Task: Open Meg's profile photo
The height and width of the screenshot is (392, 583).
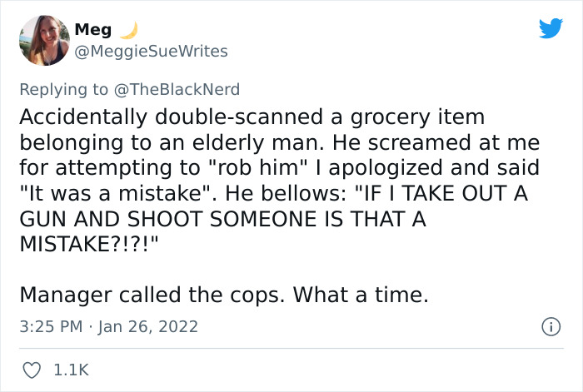Action: (45, 40)
